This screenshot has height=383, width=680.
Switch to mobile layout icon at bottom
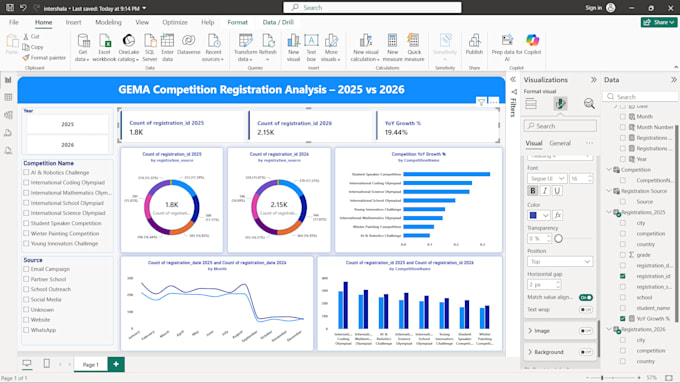tap(47, 363)
